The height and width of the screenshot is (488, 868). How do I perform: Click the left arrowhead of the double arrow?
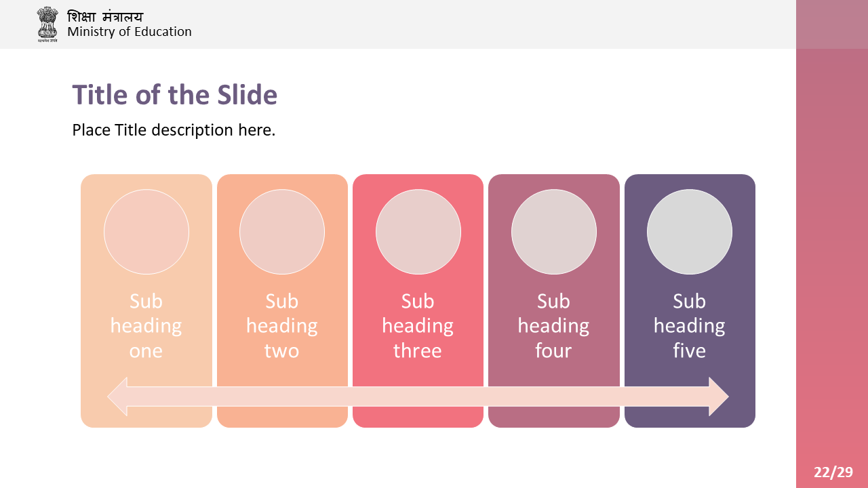coord(117,396)
